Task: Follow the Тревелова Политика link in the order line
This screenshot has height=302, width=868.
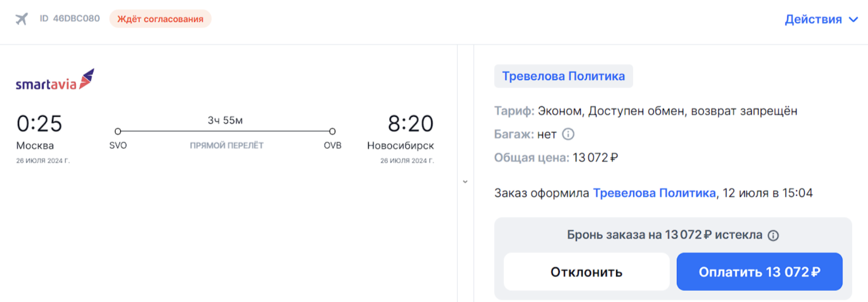Action: (654, 193)
